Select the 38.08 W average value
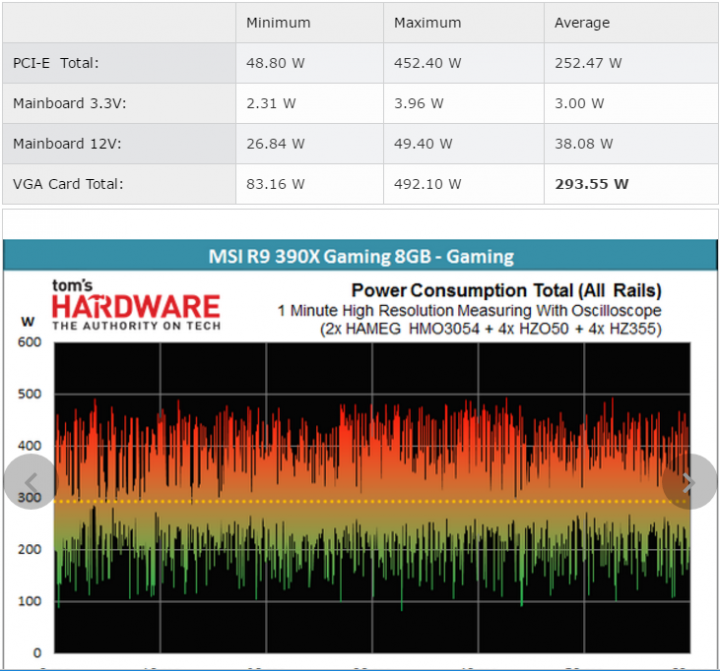Screen dimensions: 720x671 tap(584, 144)
